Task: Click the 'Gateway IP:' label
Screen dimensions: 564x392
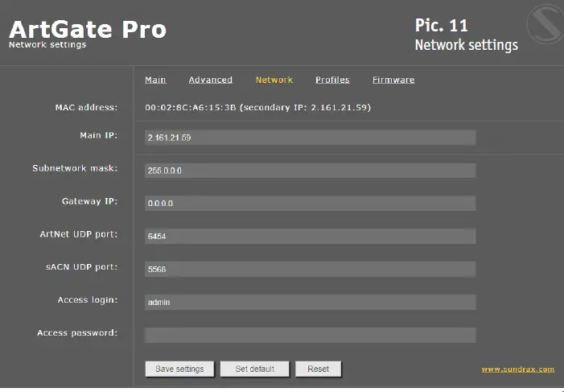Action: 89,201
